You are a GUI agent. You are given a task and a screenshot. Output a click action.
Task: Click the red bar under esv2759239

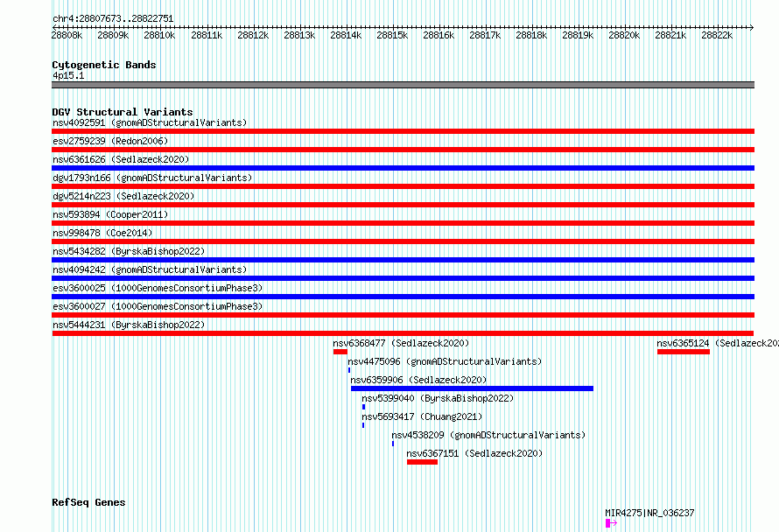pos(403,150)
